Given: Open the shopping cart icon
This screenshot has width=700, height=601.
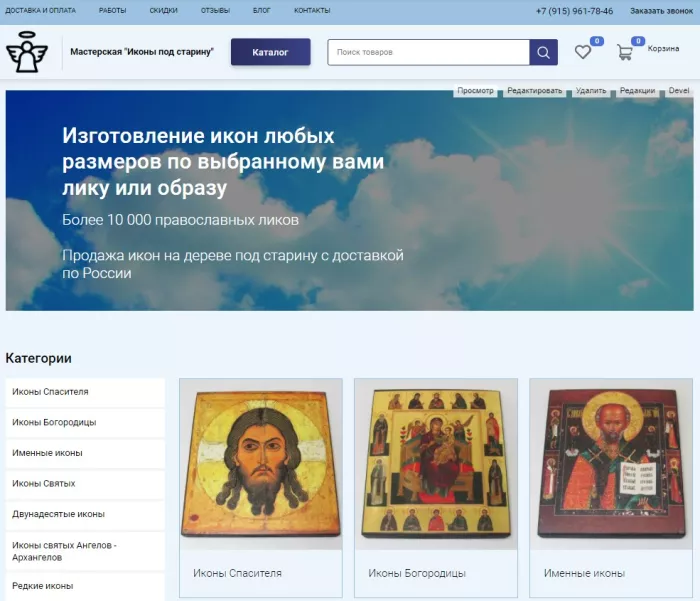Looking at the screenshot, I should (625, 52).
